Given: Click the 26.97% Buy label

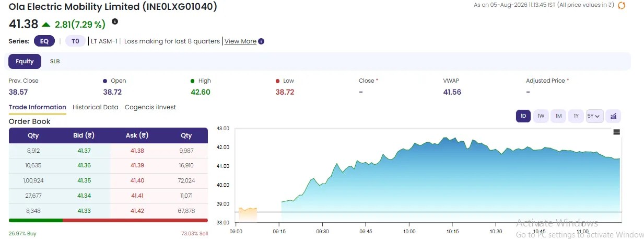Looking at the screenshot, I should (x=22, y=233).
